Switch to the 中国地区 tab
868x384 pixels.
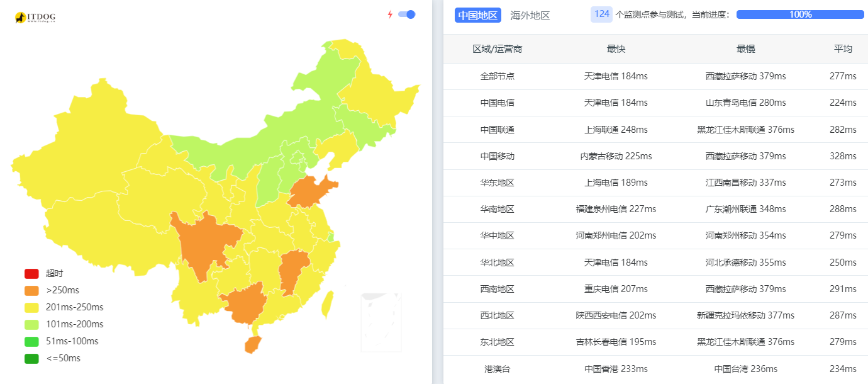pos(478,15)
